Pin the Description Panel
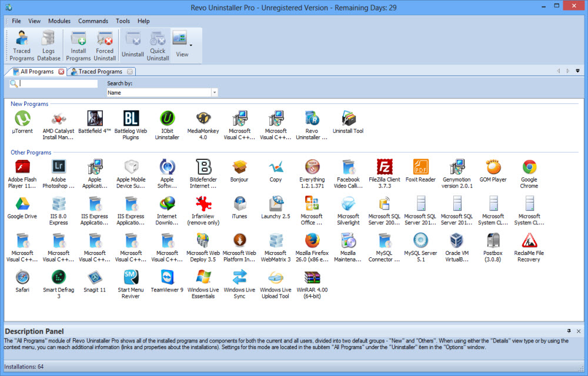 (x=569, y=331)
